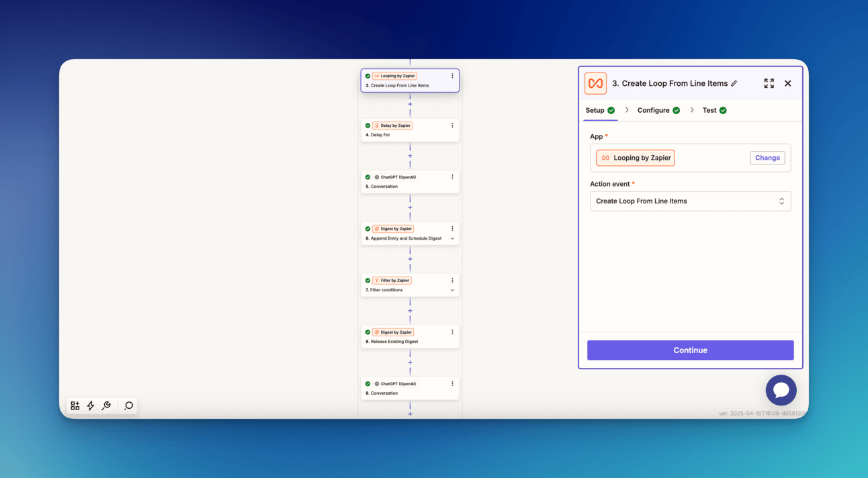Add a step below step 9 Conversation
Viewport: 868px width, 478px height.
tap(410, 414)
